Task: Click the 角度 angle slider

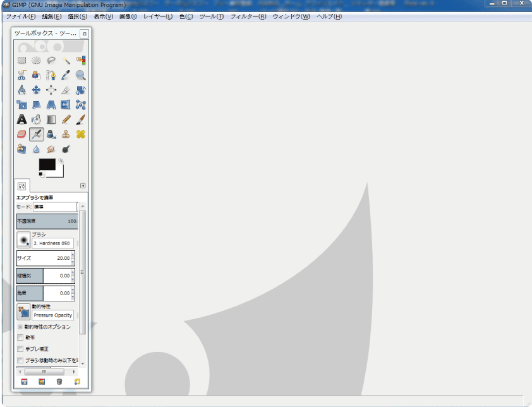Action: 45,293
